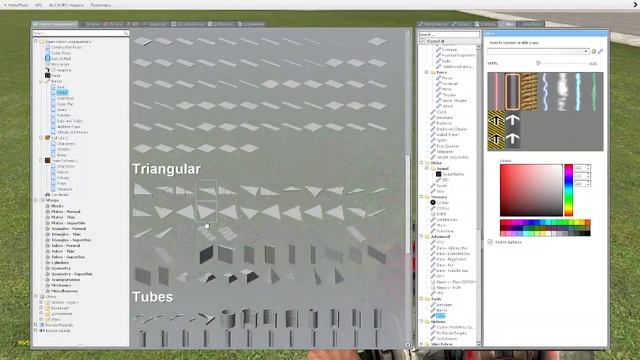
Task: Pick the cyan beam wire material
Action: point(578,92)
